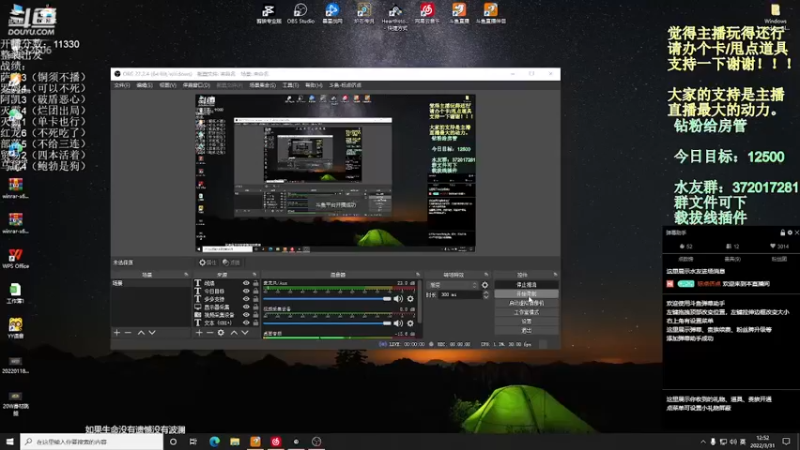Open Windows folder on desktop

pyautogui.click(x=776, y=14)
